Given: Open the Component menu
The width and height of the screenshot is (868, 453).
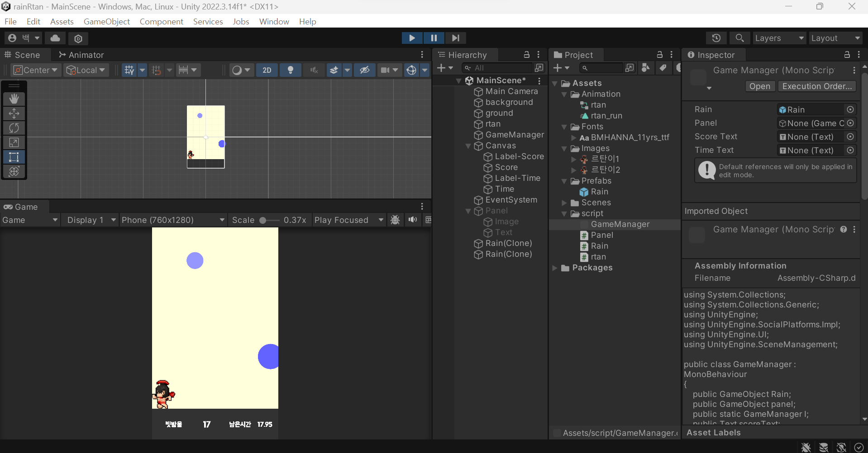Looking at the screenshot, I should (162, 21).
